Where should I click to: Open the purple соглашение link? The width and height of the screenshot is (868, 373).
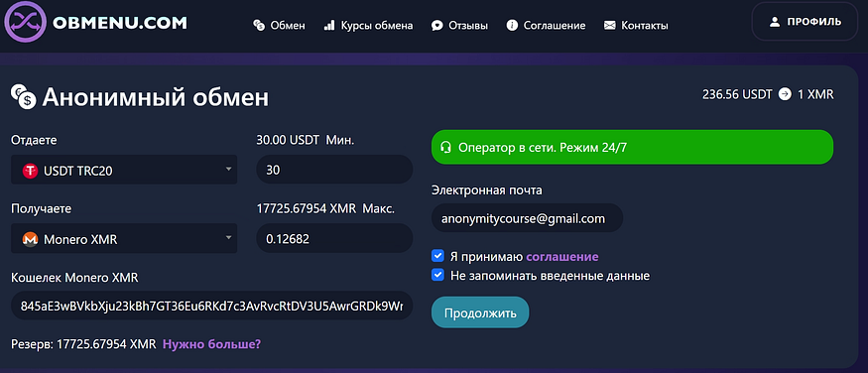(561, 257)
